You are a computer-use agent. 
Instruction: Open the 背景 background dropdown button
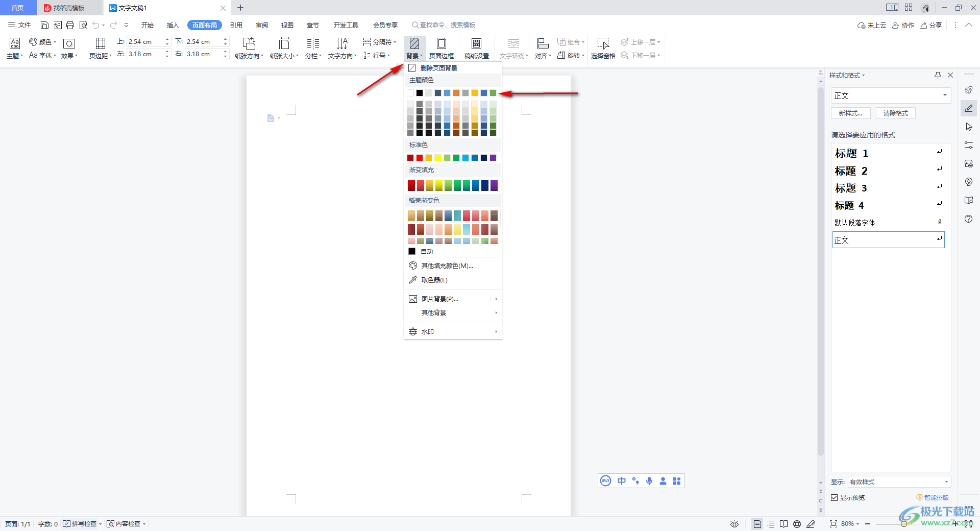(x=414, y=49)
